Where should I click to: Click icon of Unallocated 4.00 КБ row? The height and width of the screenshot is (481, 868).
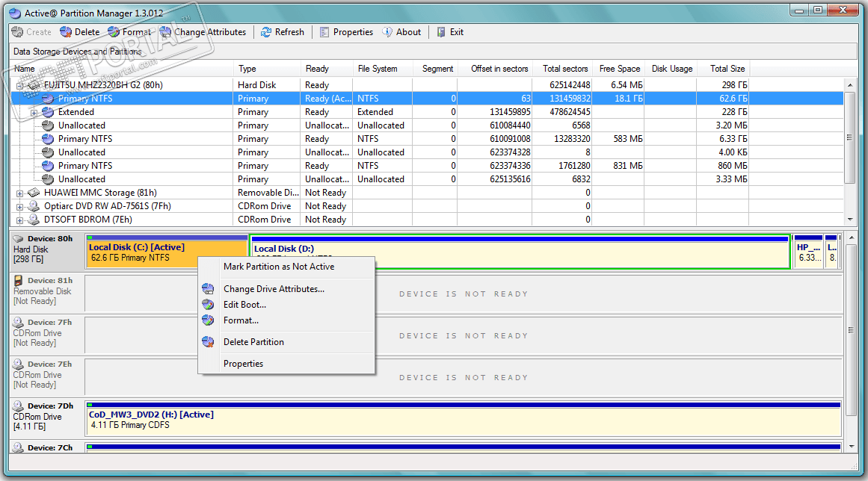48,152
